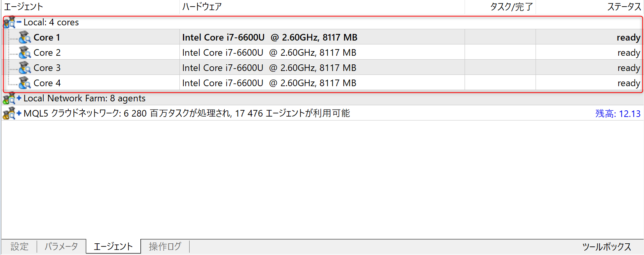The width and height of the screenshot is (644, 255).
Task: Click the Core 1 agent icon
Action: pyautogui.click(x=25, y=37)
